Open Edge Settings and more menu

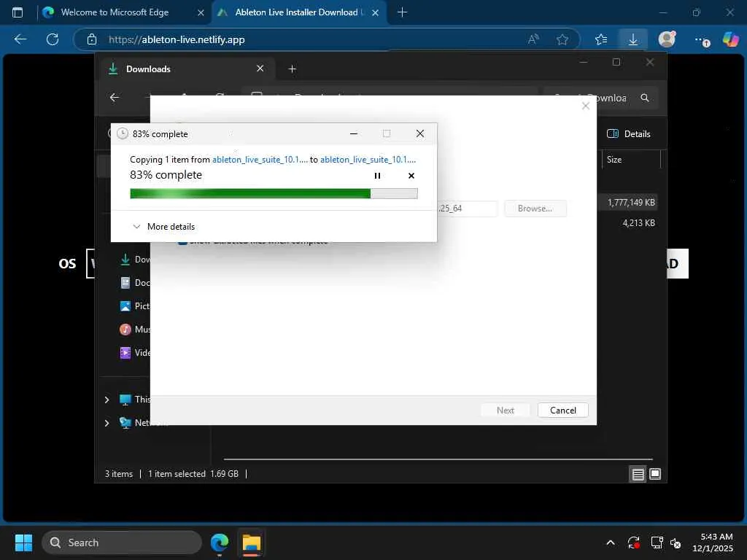tap(701, 40)
